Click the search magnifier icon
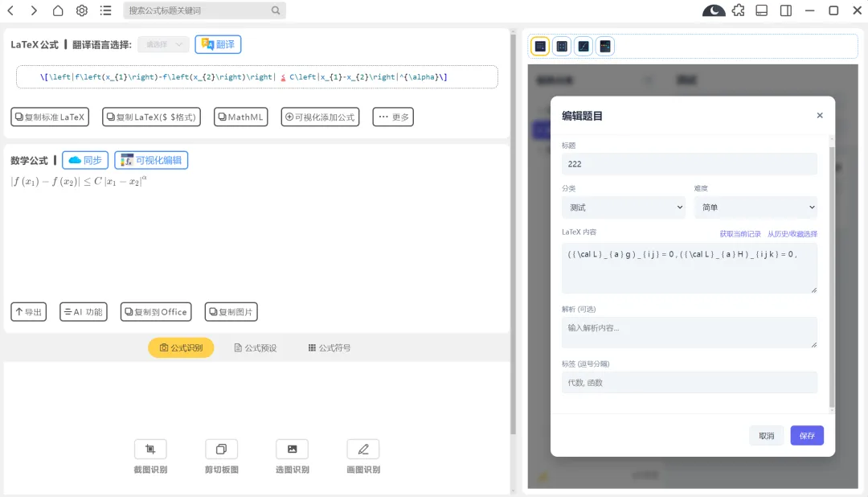The height and width of the screenshot is (497, 868). [275, 10]
